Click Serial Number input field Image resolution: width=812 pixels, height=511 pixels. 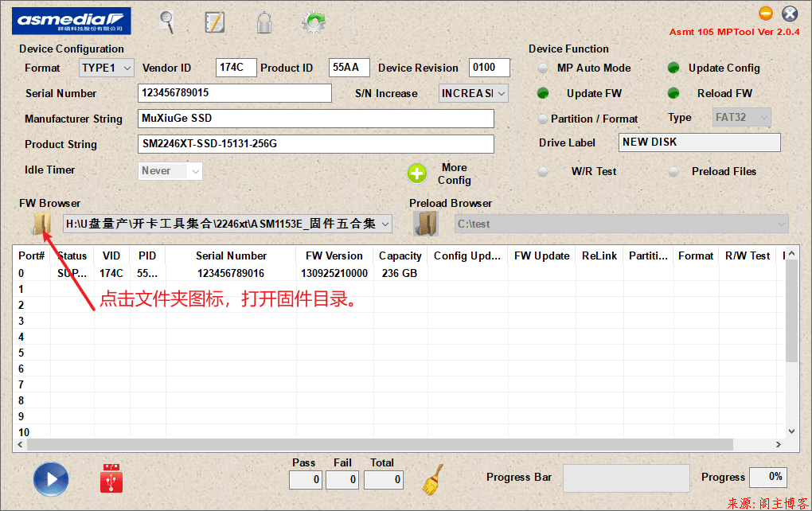235,92
